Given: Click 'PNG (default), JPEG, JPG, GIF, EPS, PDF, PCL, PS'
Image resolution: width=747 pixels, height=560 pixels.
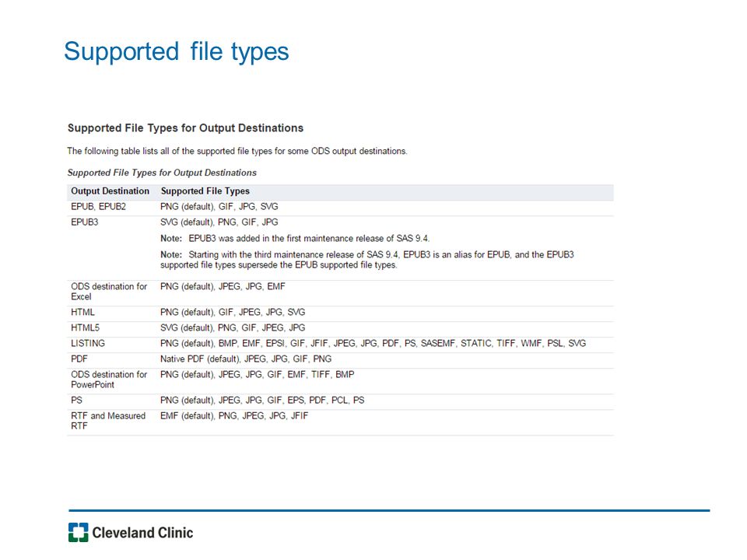Looking at the screenshot, I should pos(262,401).
